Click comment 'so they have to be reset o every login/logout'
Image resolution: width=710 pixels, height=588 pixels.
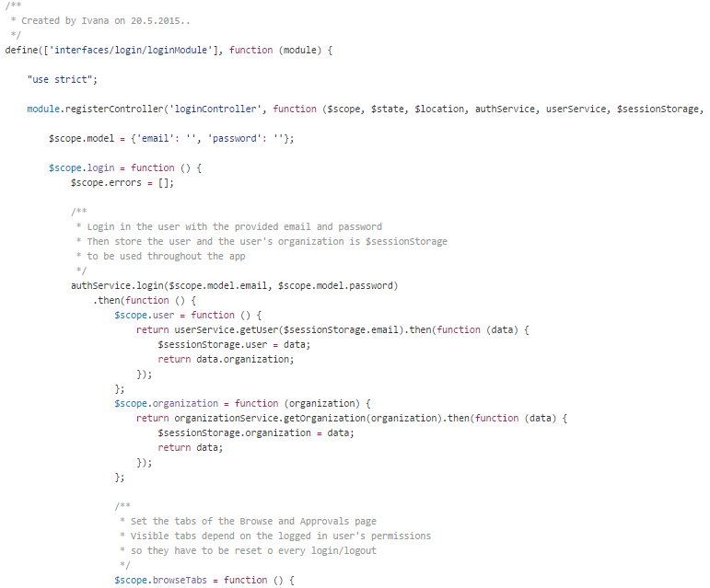pos(253,550)
